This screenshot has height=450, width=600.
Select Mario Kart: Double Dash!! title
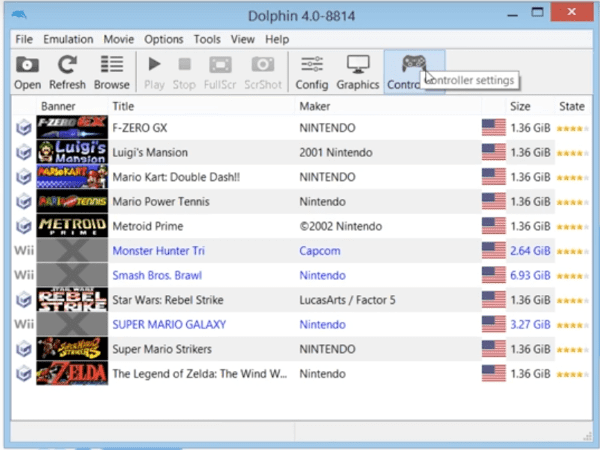pos(176,177)
